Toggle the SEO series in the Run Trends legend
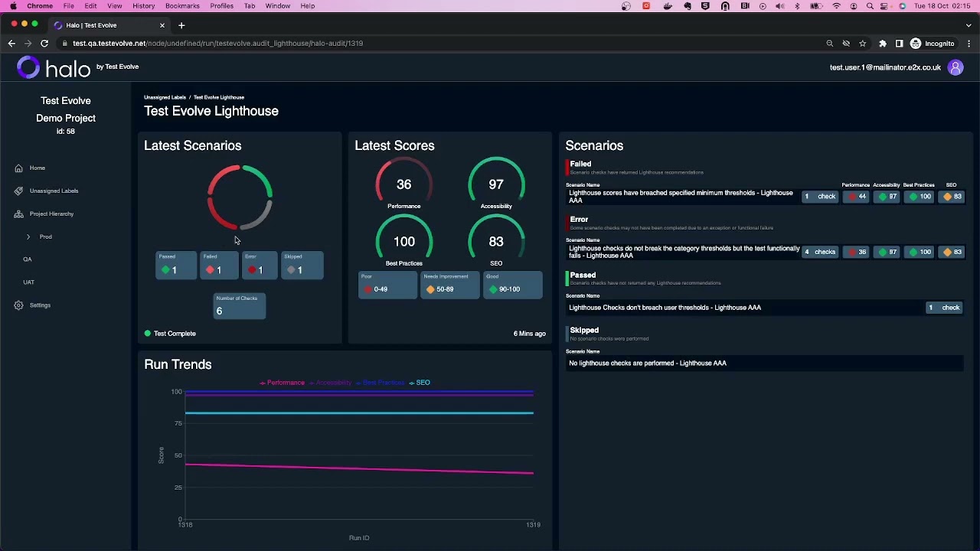 (420, 383)
